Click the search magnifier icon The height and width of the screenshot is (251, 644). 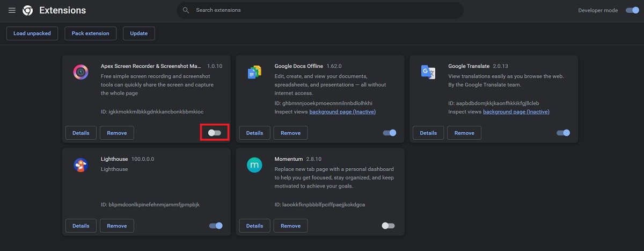pyautogui.click(x=186, y=10)
